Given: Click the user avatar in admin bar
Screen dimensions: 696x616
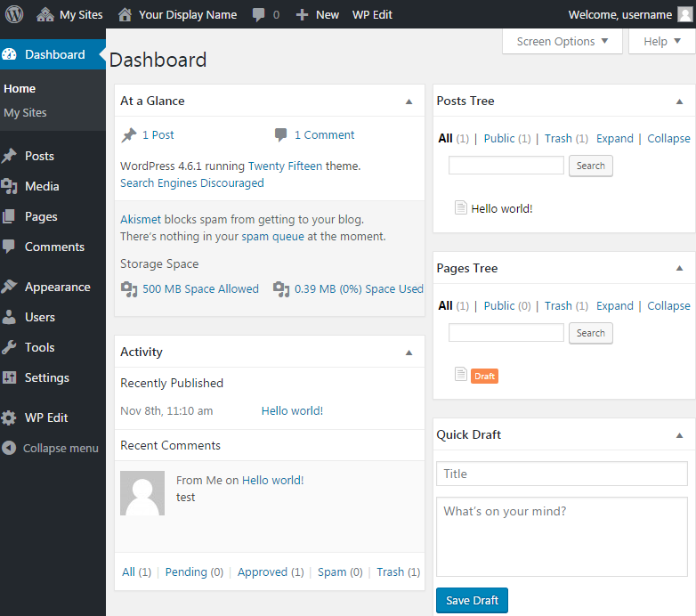Looking at the screenshot, I should point(685,14).
